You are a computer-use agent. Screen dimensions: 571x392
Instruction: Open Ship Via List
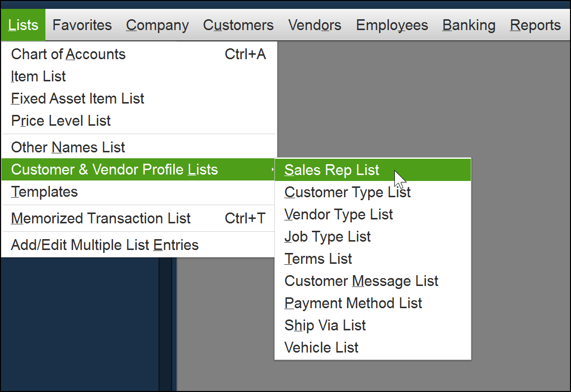[373, 325]
